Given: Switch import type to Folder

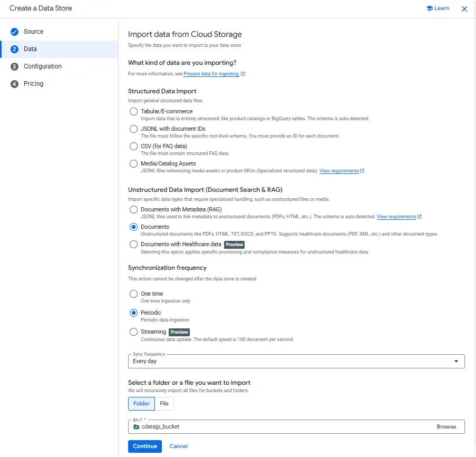Looking at the screenshot, I should pos(141,404).
